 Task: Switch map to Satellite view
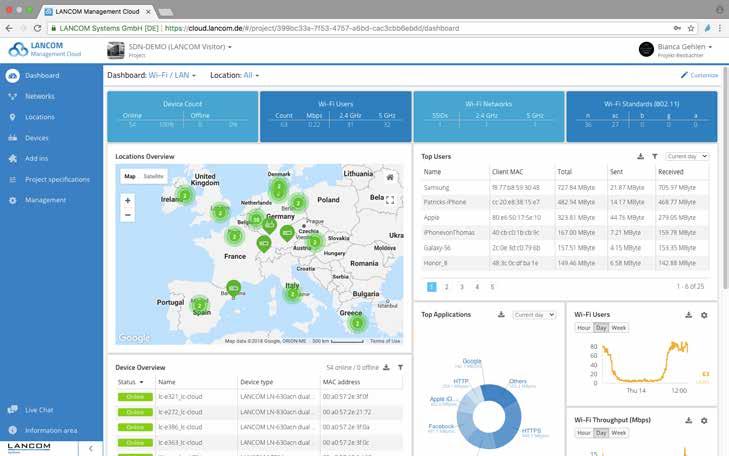pos(153,176)
